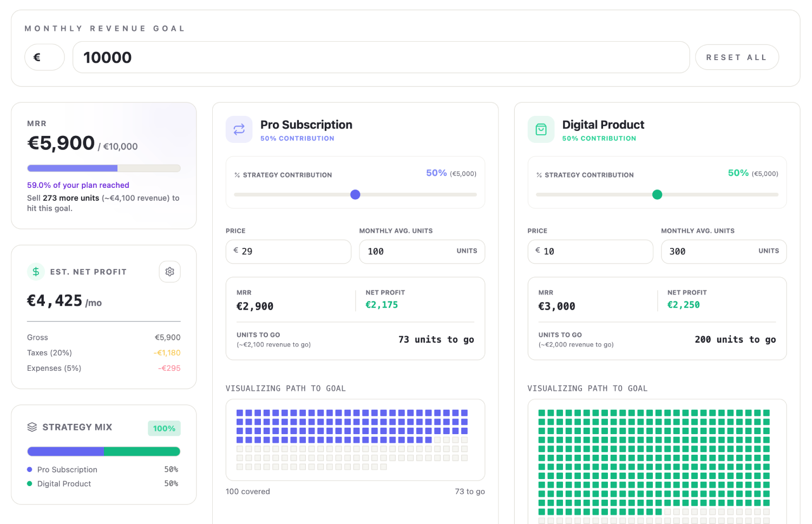The width and height of the screenshot is (812, 524).
Task: Click the Pro Subscription contribution slider handle
Action: coord(355,194)
